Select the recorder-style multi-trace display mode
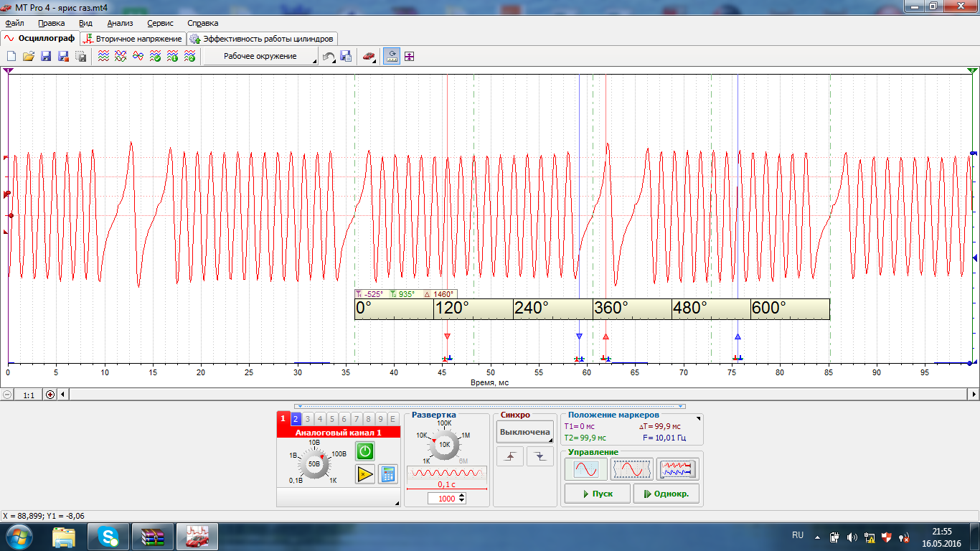 coord(678,469)
